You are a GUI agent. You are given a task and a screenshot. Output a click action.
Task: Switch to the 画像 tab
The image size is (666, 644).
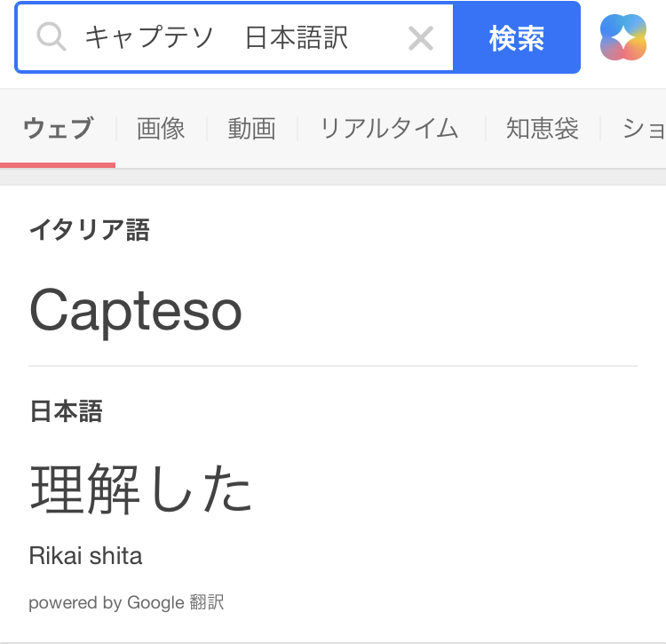click(x=161, y=129)
